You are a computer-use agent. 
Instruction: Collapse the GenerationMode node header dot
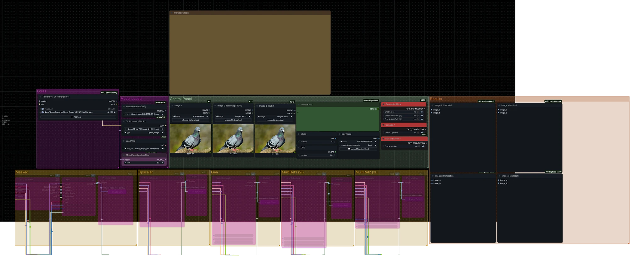pos(383,104)
